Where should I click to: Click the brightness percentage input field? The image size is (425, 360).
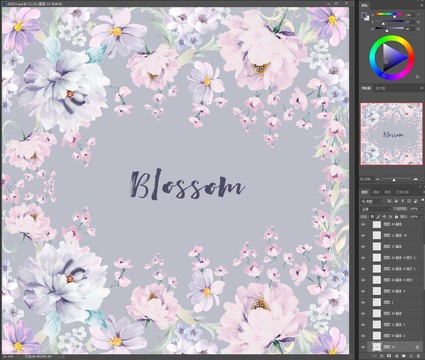point(411,29)
